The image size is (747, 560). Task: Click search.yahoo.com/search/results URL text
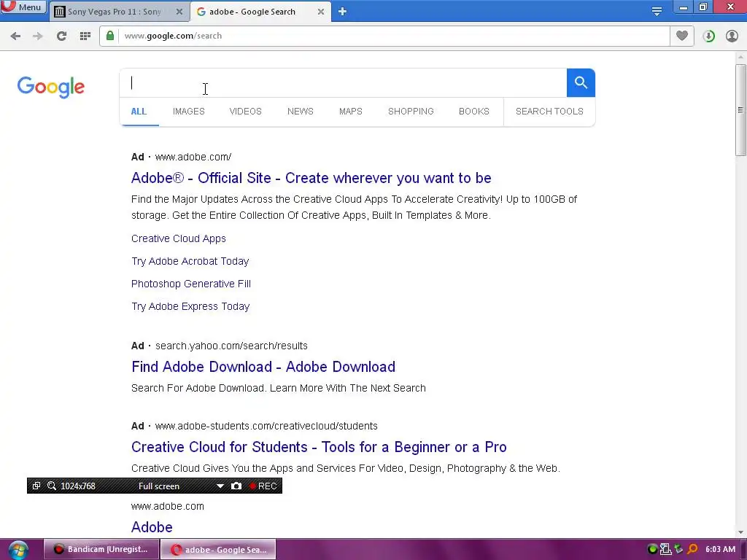point(231,346)
